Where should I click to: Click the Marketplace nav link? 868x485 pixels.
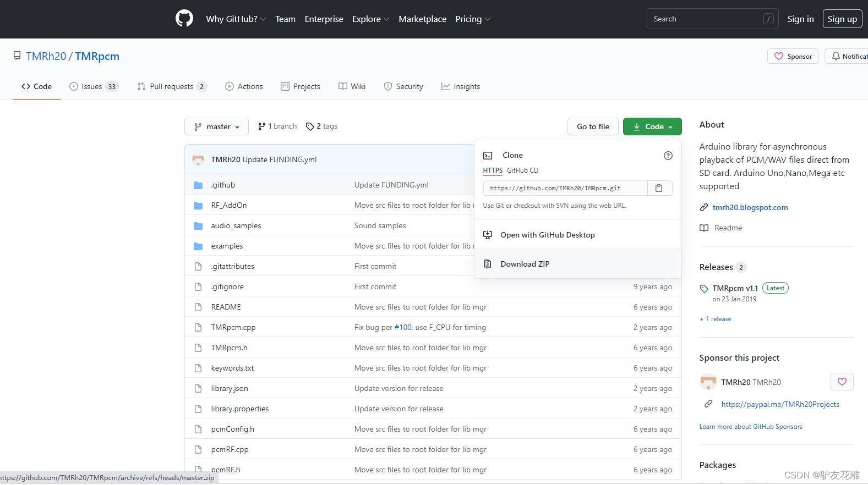pyautogui.click(x=423, y=19)
